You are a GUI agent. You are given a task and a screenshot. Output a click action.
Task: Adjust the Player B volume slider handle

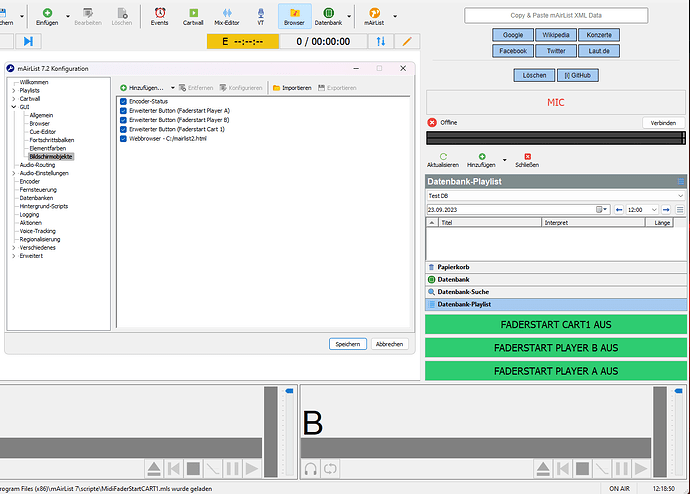coord(679,391)
